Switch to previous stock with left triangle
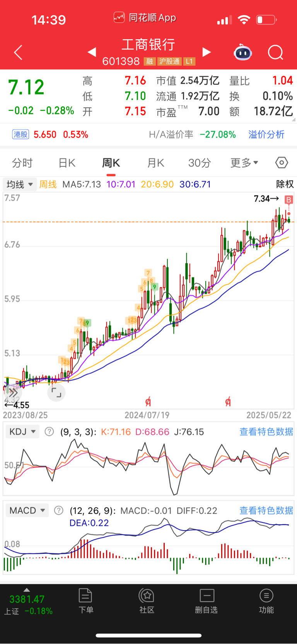 point(92,52)
